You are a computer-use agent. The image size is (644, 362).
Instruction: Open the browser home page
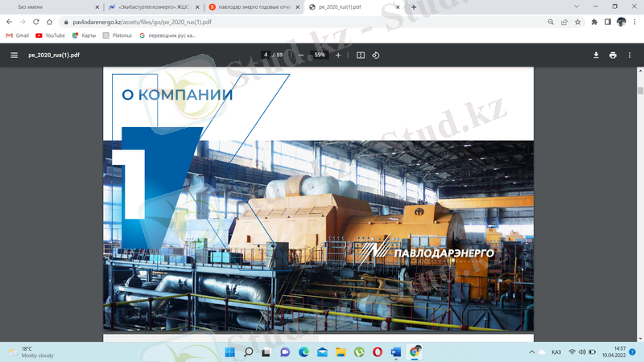click(49, 22)
